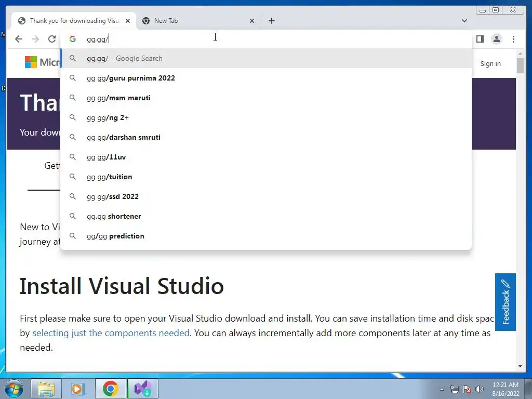Select gg.gg/ Google Search suggestion
This screenshot has width=532, height=399.
coord(266,58)
